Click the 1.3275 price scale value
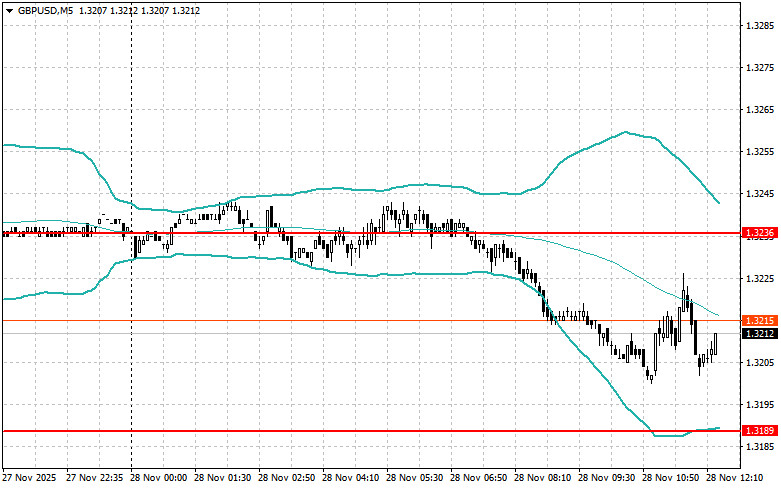 pos(761,67)
